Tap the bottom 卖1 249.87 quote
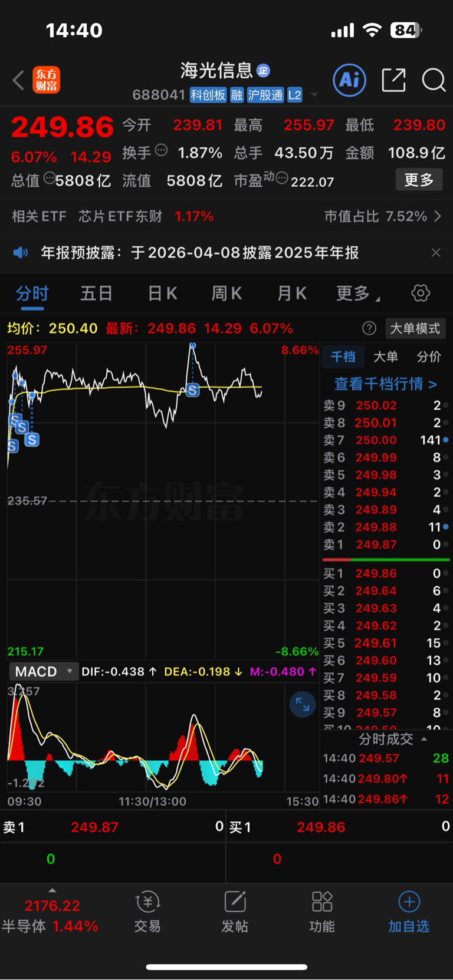This screenshot has height=980, width=453. (113, 827)
